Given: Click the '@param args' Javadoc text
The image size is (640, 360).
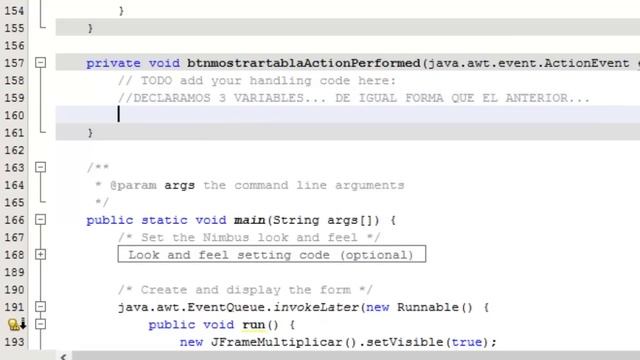Looking at the screenshot, I should pos(152,185).
